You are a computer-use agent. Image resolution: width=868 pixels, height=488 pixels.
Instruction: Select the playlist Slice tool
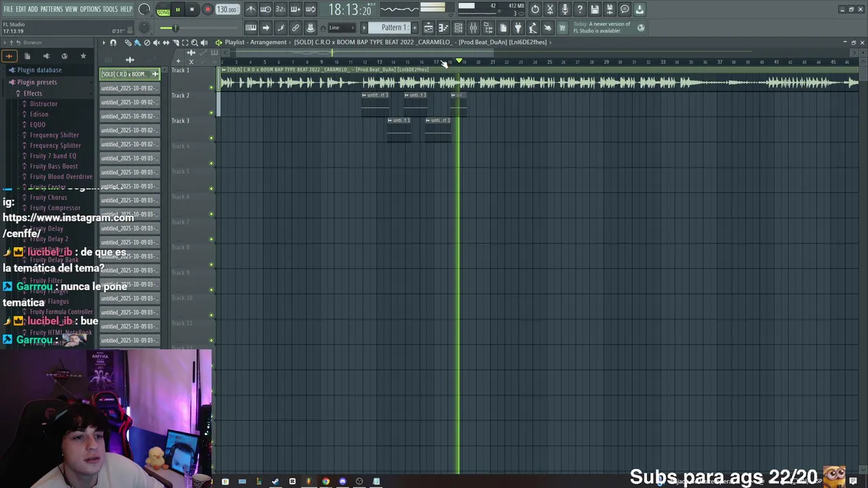click(176, 43)
